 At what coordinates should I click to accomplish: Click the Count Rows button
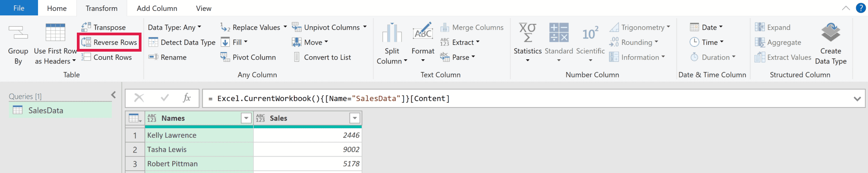tap(106, 57)
